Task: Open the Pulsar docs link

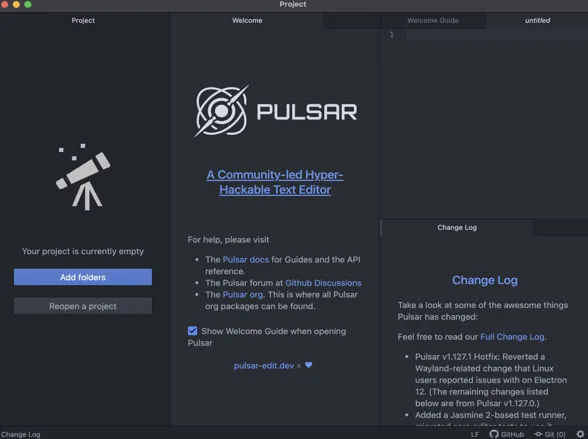Action: tap(246, 259)
